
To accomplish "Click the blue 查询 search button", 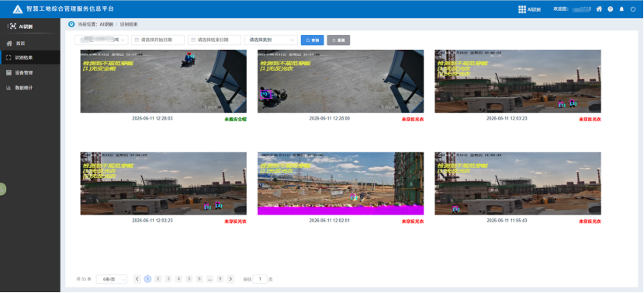I will [x=312, y=40].
